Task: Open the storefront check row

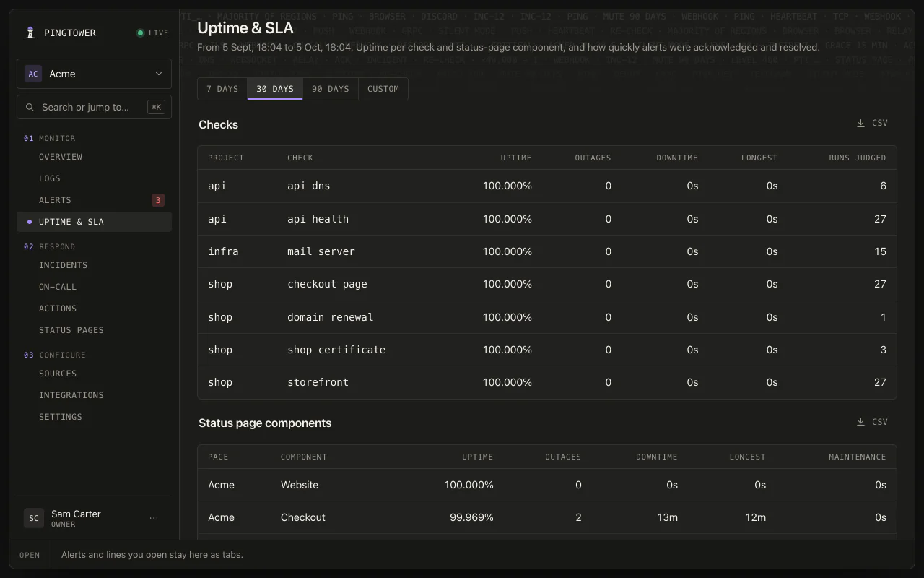Action: coord(547,382)
